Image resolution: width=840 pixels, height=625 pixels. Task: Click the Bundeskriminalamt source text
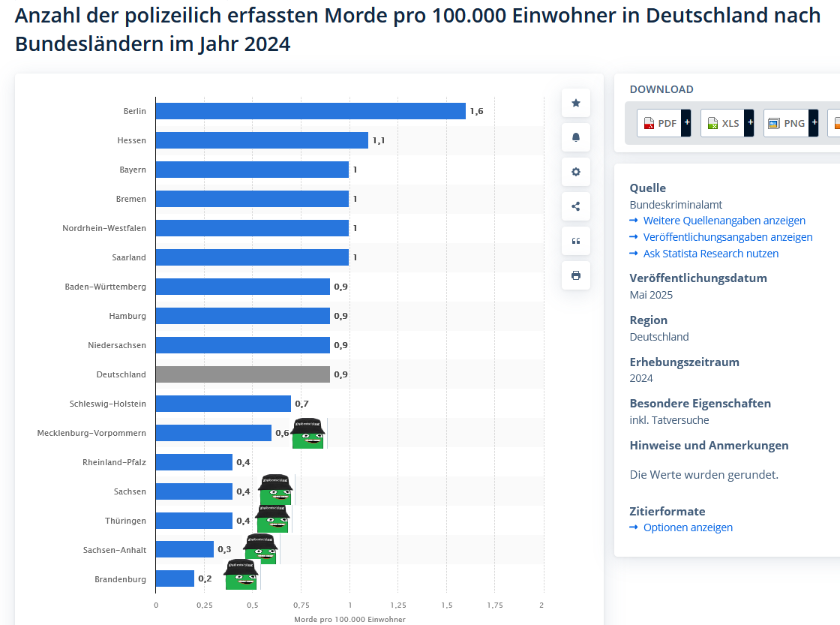(x=676, y=205)
